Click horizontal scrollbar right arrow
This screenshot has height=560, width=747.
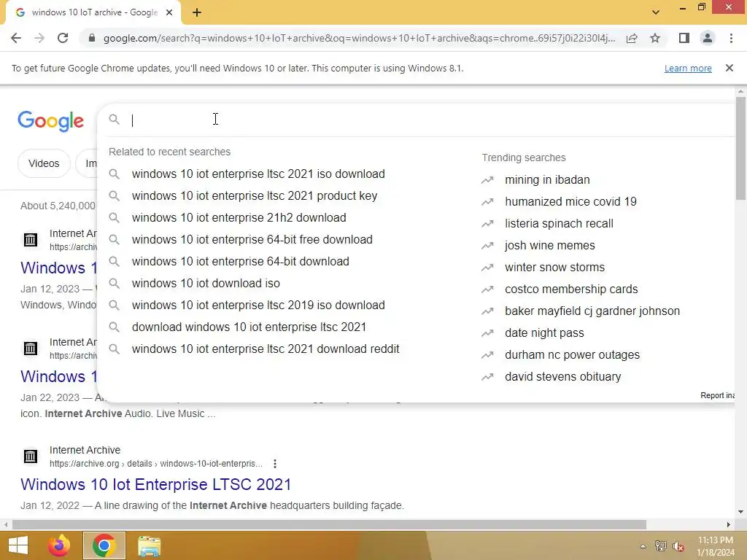pyautogui.click(x=729, y=525)
